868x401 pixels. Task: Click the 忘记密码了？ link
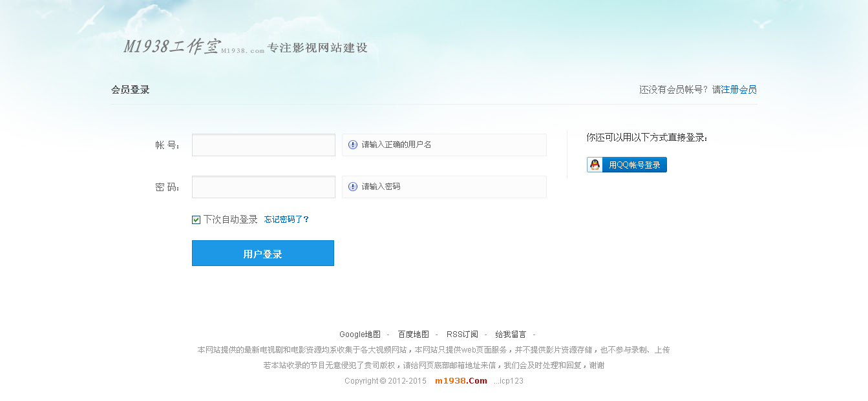tap(286, 220)
